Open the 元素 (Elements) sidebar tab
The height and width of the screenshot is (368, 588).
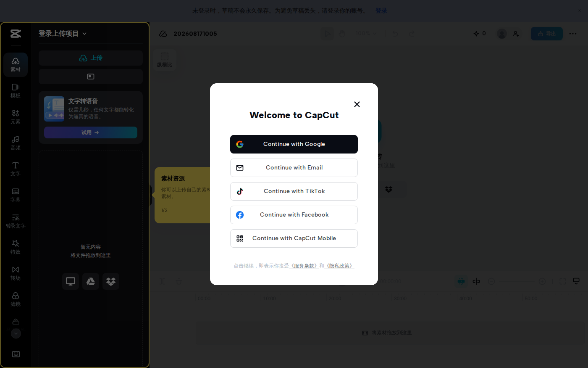(16, 117)
